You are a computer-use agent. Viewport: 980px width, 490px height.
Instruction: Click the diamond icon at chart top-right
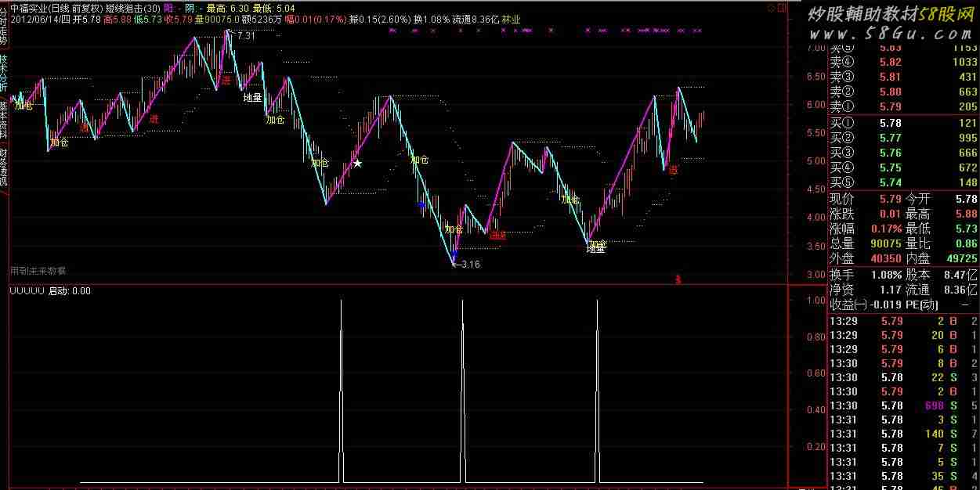click(771, 9)
